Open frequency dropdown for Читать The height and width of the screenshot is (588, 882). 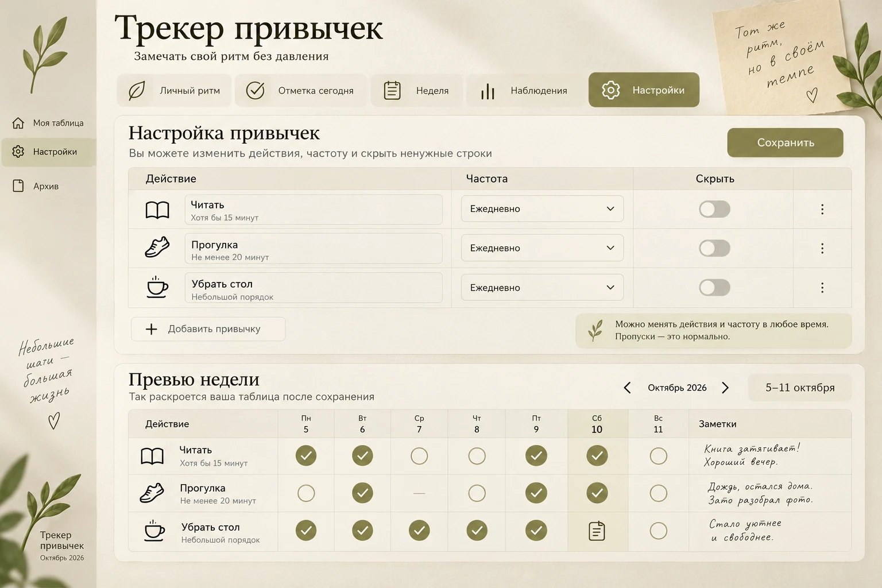click(x=542, y=209)
